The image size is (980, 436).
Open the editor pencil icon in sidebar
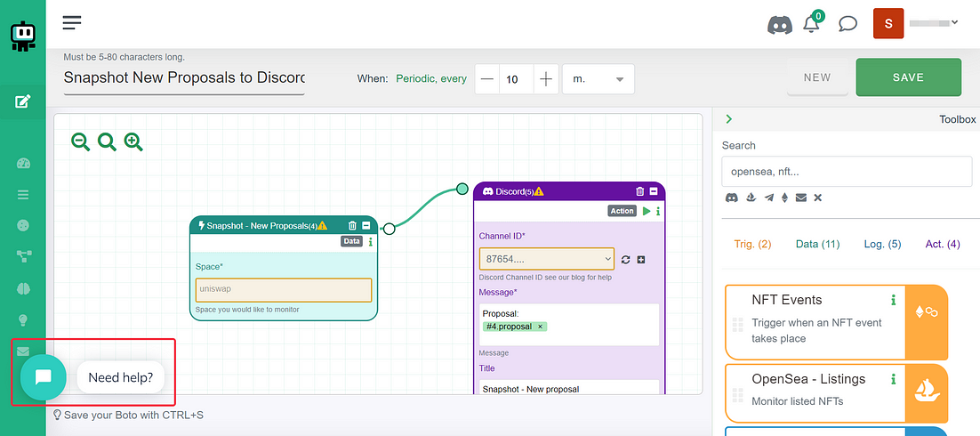click(x=23, y=101)
